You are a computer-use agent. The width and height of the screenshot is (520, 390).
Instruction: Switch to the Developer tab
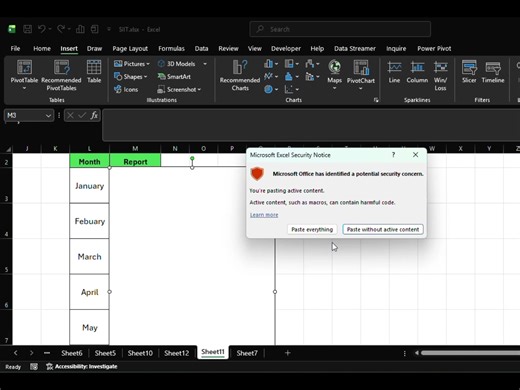point(286,49)
